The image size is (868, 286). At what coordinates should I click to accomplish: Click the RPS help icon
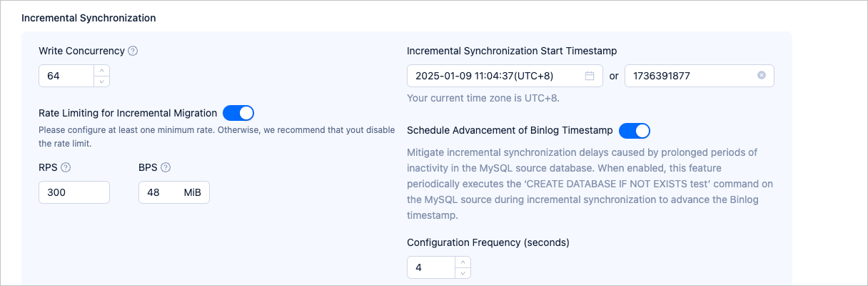(66, 167)
